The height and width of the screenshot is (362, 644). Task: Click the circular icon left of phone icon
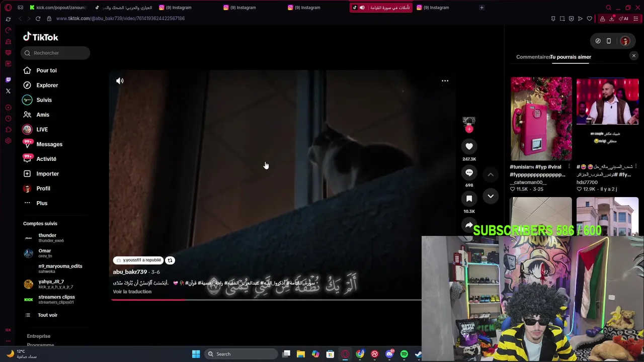click(598, 41)
